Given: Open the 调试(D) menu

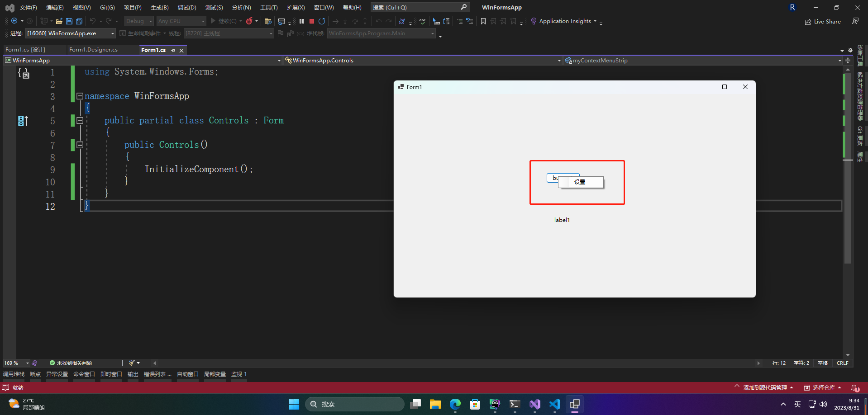Looking at the screenshot, I should (187, 7).
